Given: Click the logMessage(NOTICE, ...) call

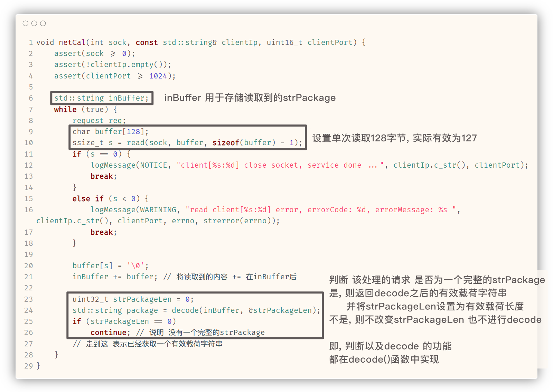Looking at the screenshot, I should [309, 165].
